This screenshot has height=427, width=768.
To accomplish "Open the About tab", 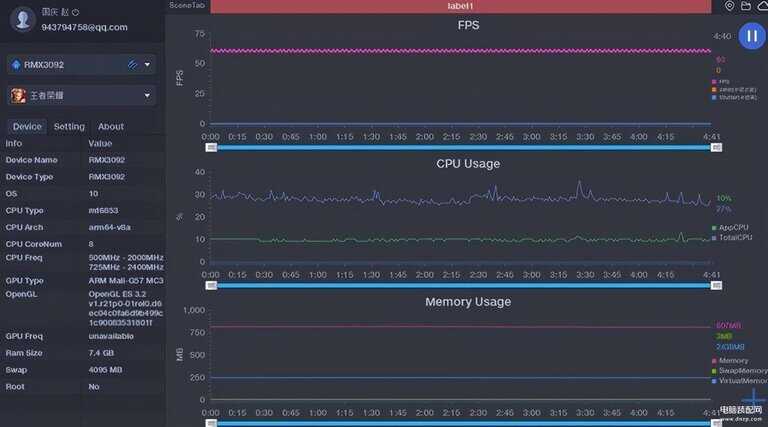I will [x=111, y=126].
